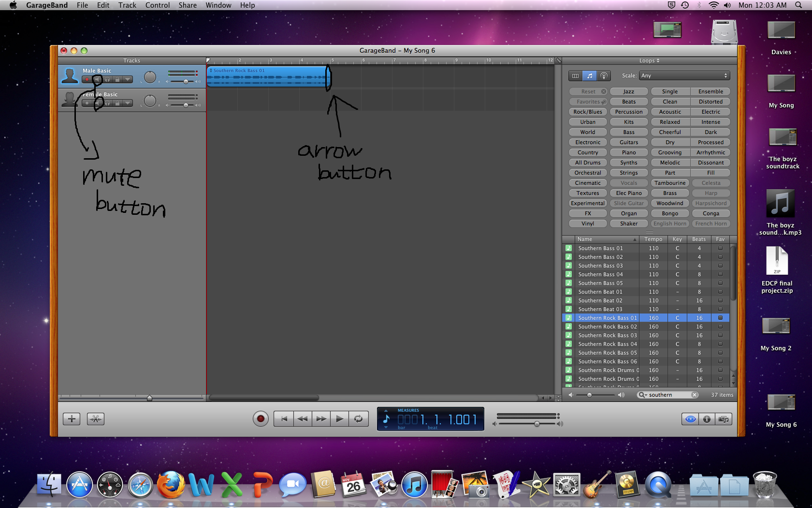Add a new track with plus button

pos(72,419)
